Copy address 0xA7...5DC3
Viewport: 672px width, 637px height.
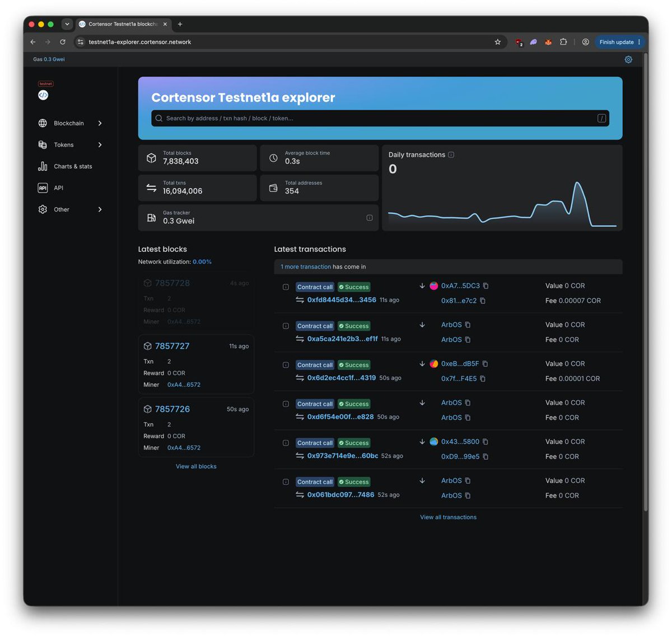(x=486, y=285)
